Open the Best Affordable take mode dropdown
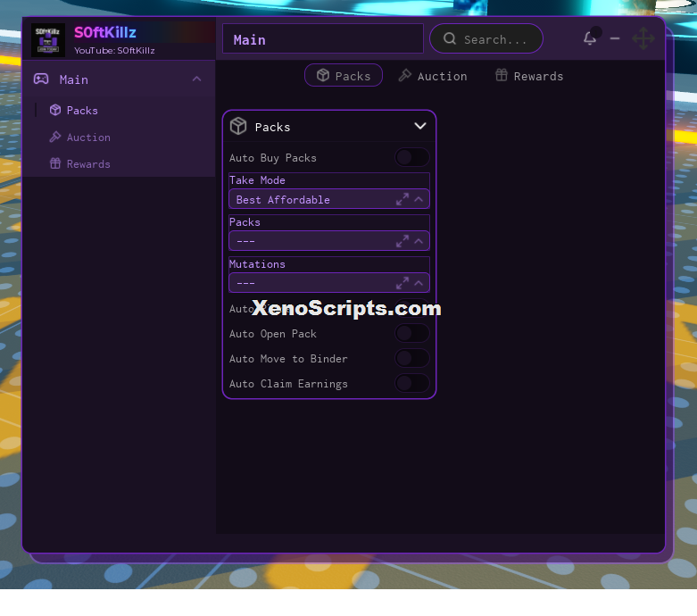Screen dimensions: 697x616 tap(329, 199)
